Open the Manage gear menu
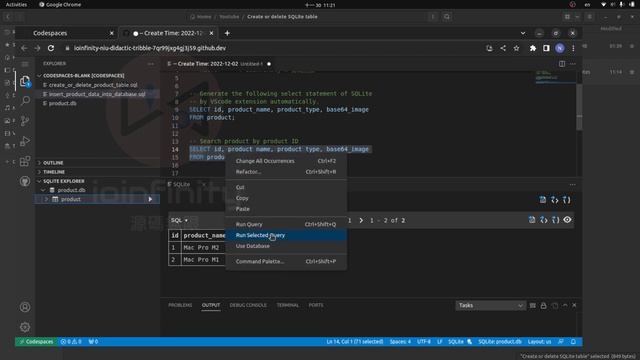The width and height of the screenshot is (640, 360). coord(25,327)
